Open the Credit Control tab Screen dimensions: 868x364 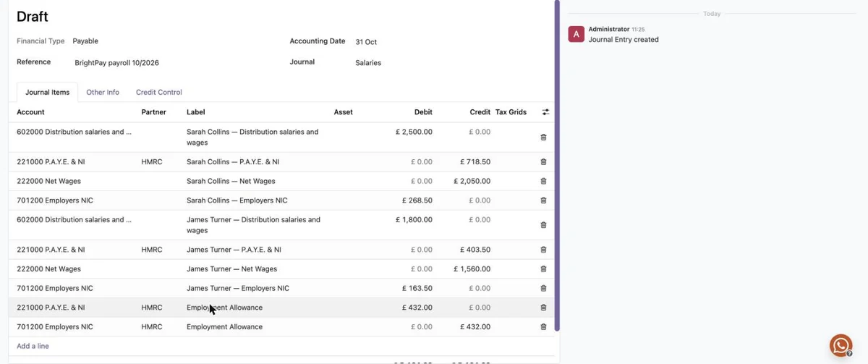coord(159,93)
